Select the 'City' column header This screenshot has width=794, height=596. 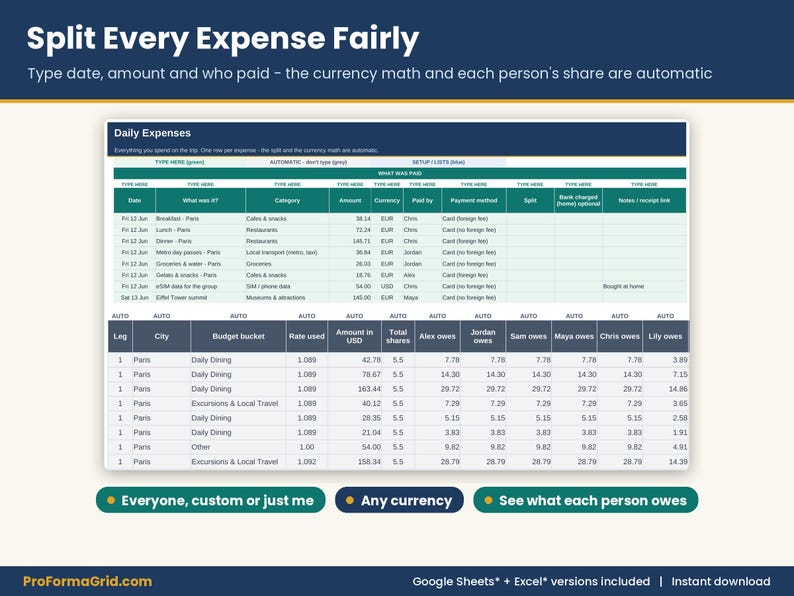(x=162, y=336)
